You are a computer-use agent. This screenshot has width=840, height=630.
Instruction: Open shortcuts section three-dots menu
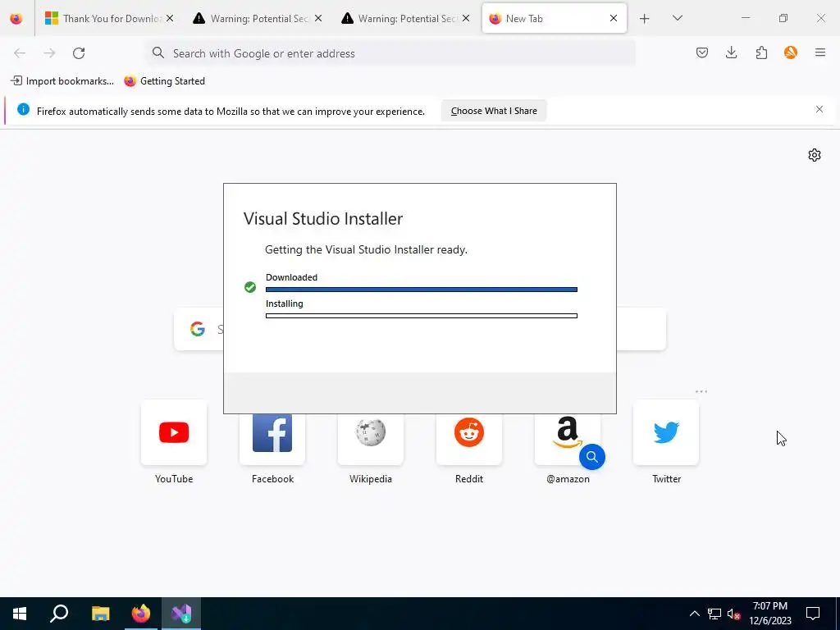701,391
